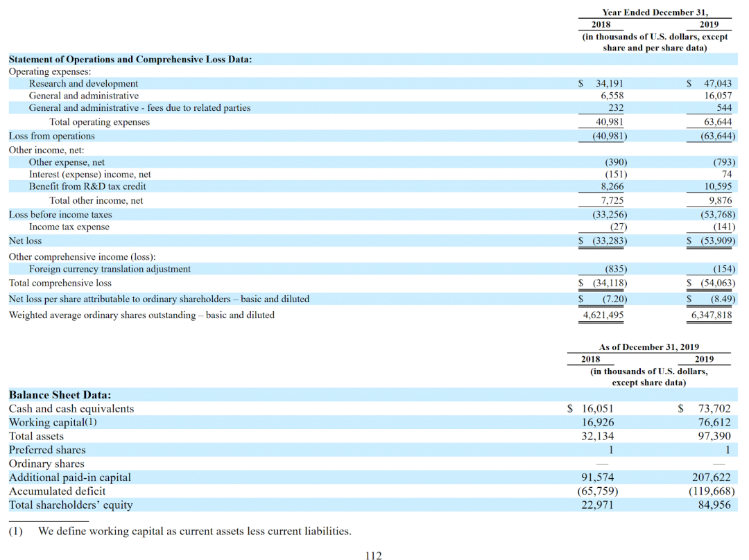Select weighted average shares value 6,347,818
This screenshot has height=560, width=749.
(712, 315)
